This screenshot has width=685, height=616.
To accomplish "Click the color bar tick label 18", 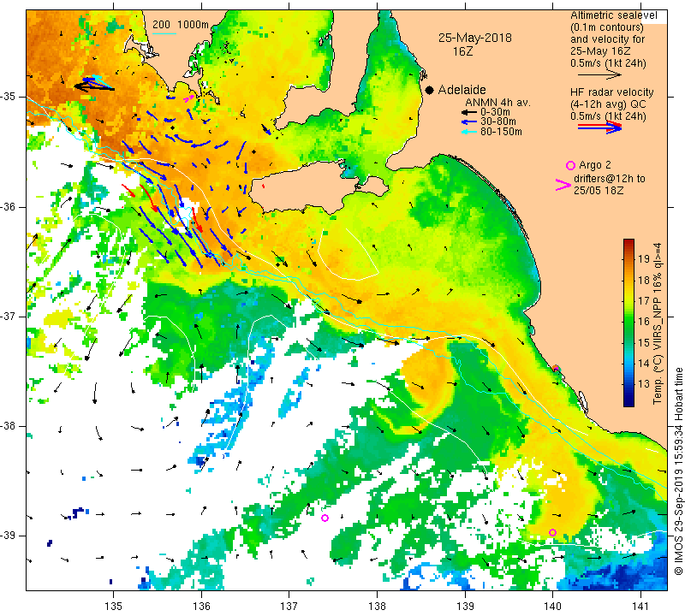I will 644,280.
